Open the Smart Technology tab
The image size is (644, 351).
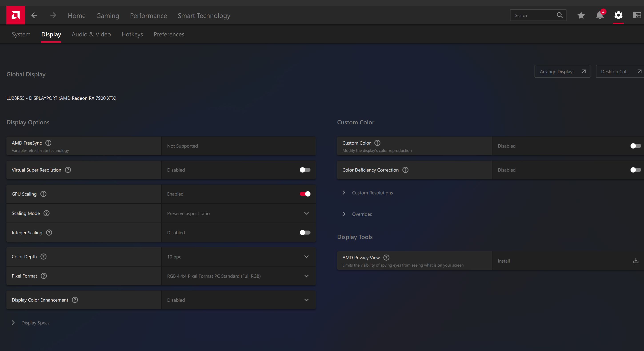(204, 16)
